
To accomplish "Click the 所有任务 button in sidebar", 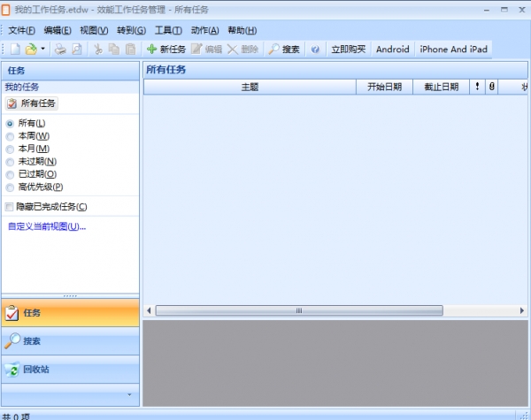I will (32, 103).
